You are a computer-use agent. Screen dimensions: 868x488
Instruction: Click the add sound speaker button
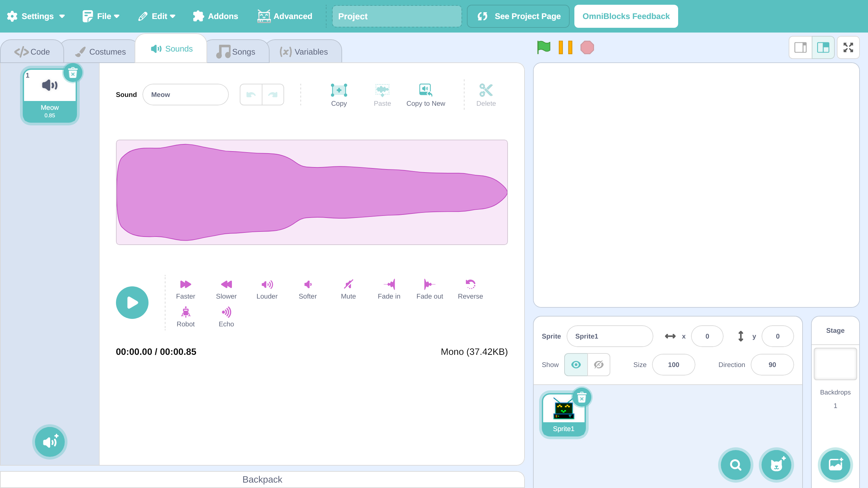coord(50,442)
